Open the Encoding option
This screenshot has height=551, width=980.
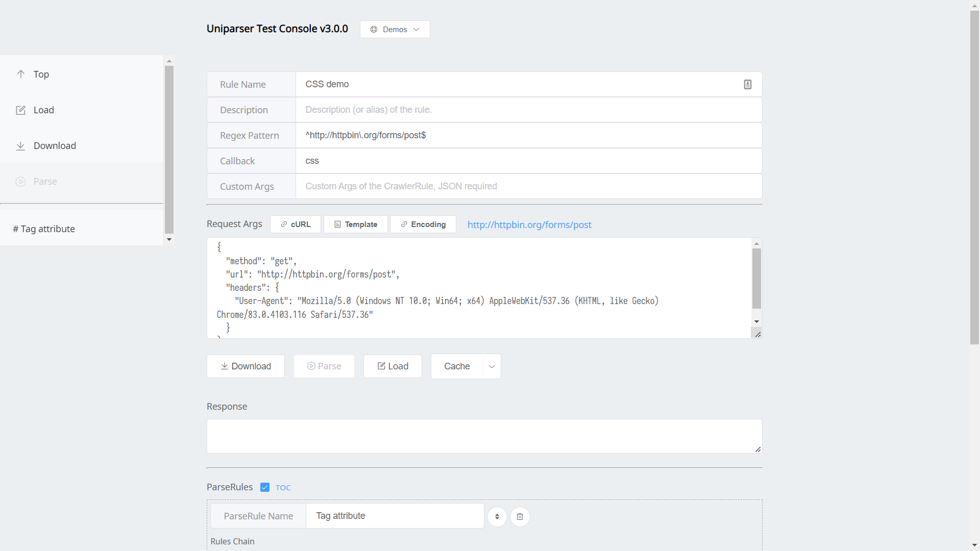coord(423,224)
